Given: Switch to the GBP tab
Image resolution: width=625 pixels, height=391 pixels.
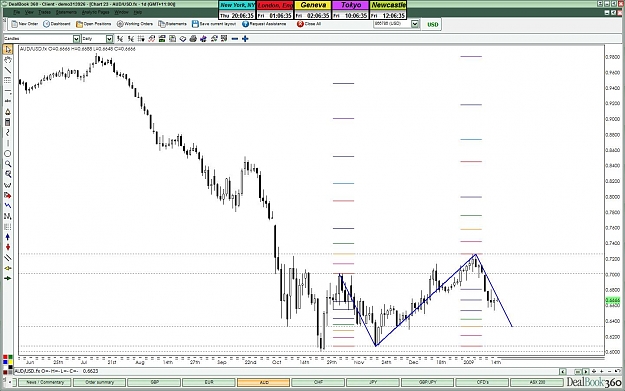Looking at the screenshot, I should pos(154,383).
